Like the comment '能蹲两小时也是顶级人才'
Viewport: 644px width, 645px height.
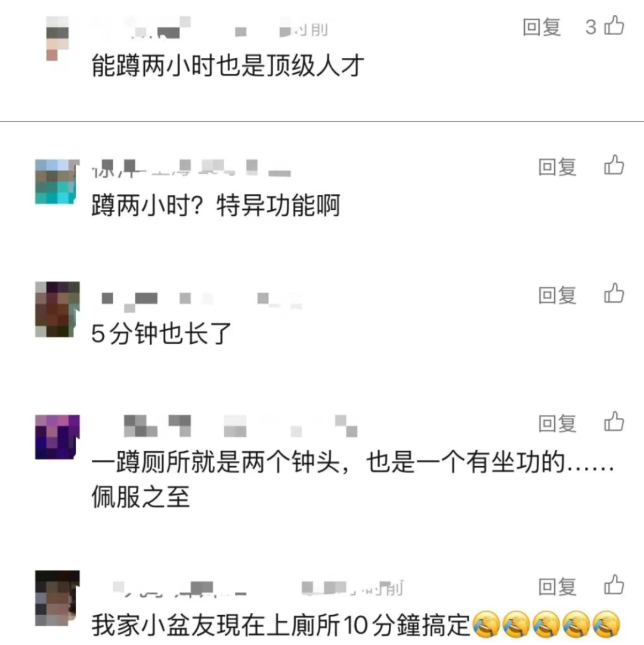coord(614,26)
